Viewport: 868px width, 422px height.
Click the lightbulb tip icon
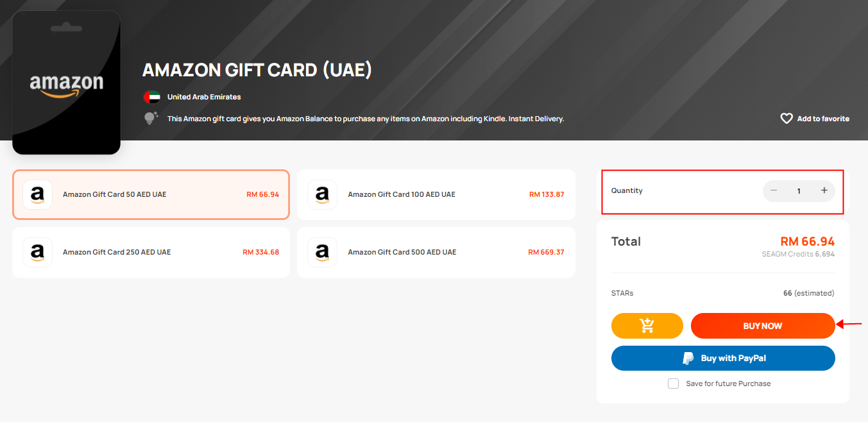tap(151, 118)
